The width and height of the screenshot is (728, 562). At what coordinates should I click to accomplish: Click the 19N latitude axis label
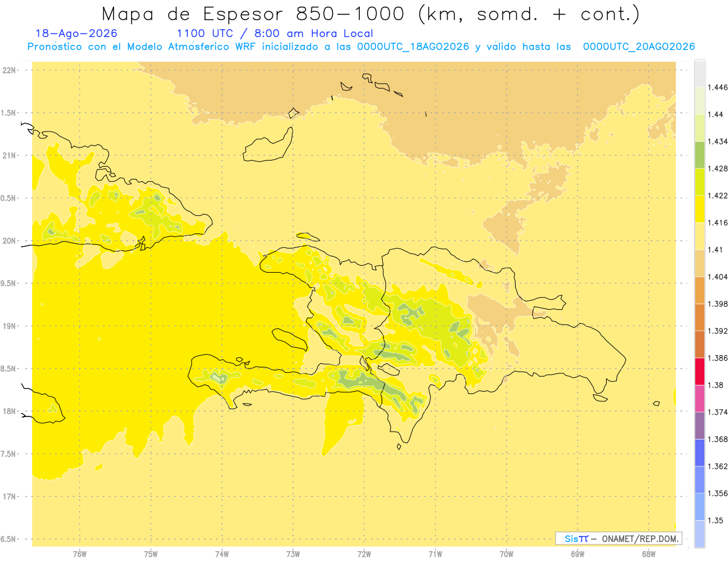coord(8,326)
